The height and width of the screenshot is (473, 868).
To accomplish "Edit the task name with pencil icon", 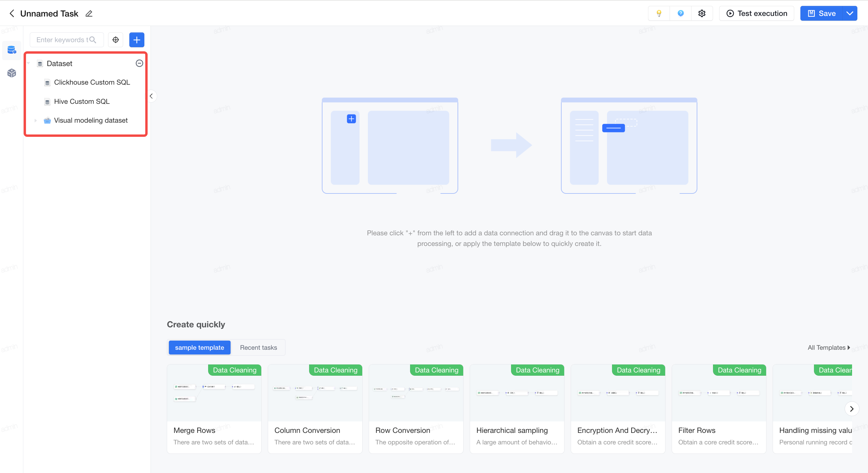I will coord(89,14).
